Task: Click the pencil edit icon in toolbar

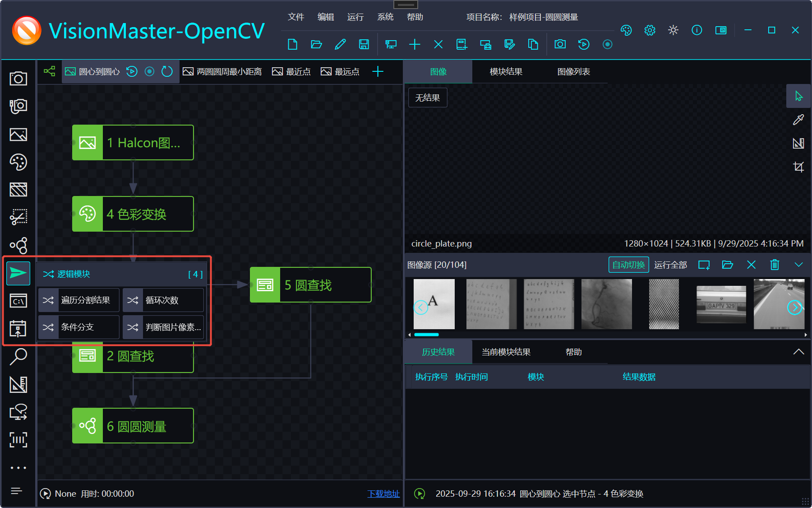Action: [x=340, y=44]
